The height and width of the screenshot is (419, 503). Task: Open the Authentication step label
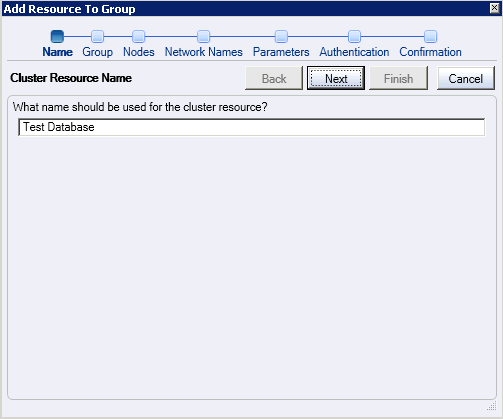[x=354, y=52]
